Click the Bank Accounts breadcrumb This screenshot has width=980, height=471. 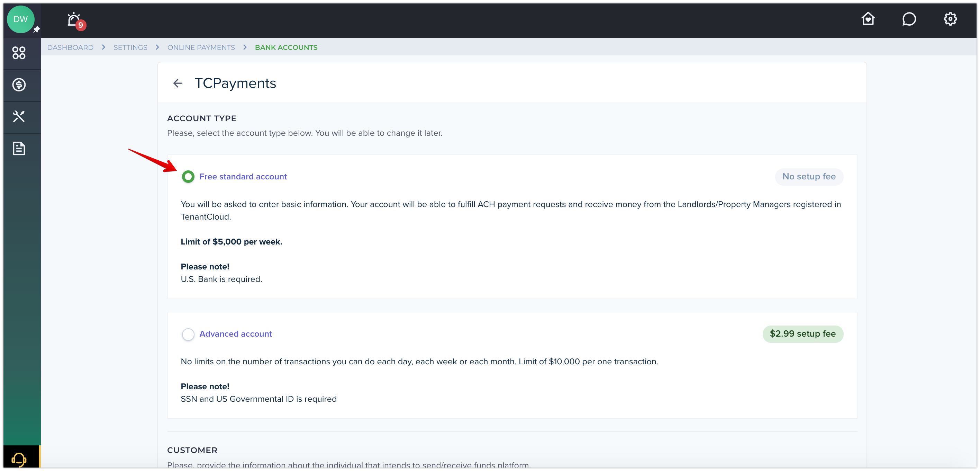click(x=286, y=47)
